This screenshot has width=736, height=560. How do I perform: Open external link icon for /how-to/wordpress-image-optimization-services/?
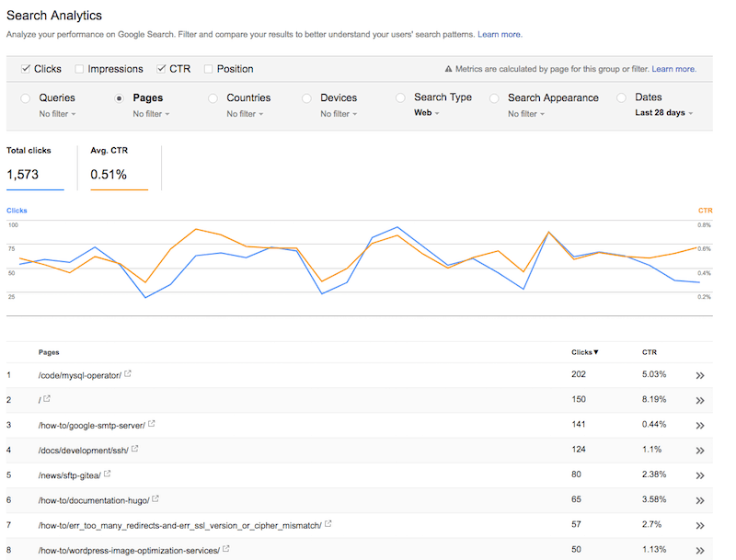point(226,549)
